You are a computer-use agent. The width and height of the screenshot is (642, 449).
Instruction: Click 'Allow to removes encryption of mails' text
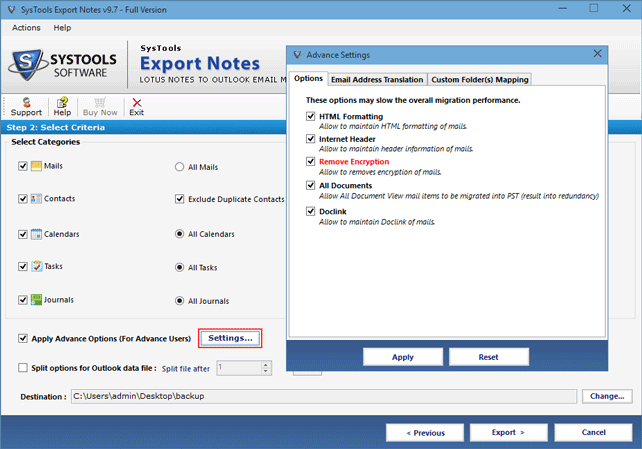point(380,172)
